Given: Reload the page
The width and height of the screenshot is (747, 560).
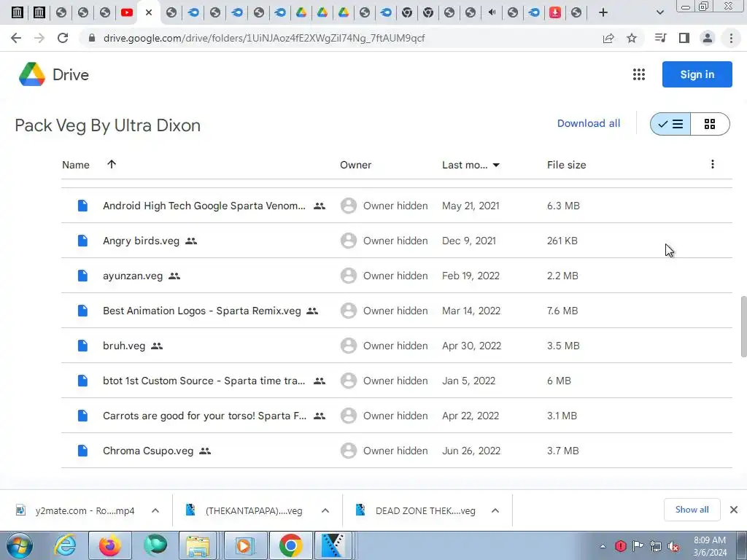Looking at the screenshot, I should (x=63, y=38).
